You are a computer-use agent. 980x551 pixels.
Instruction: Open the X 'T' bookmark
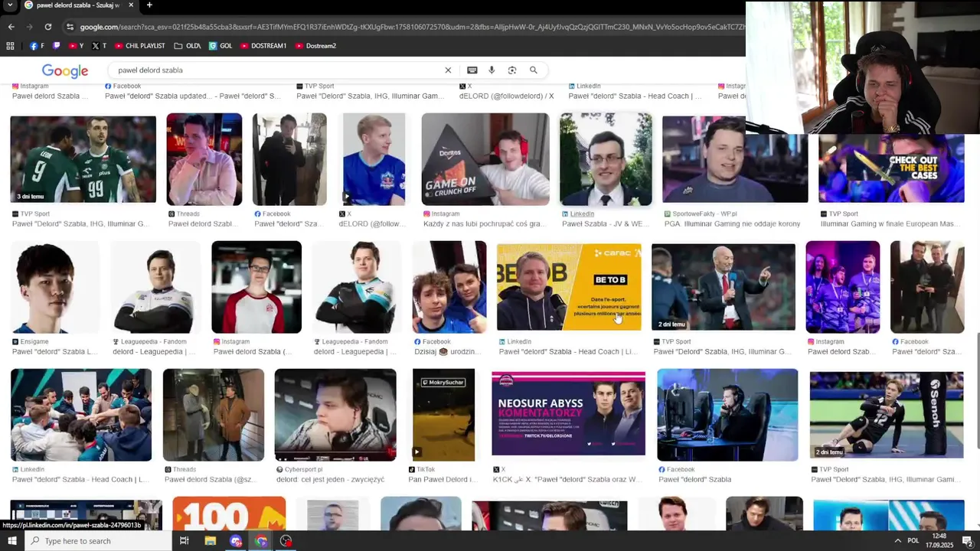(x=99, y=46)
